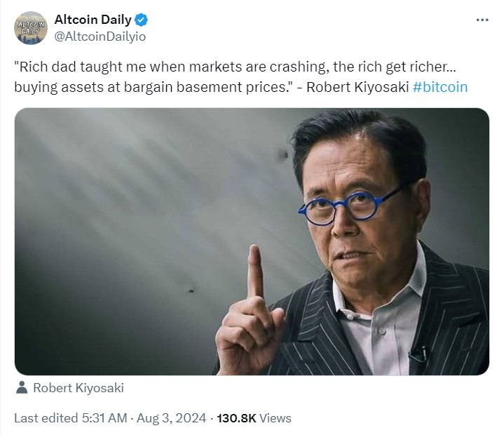This screenshot has width=504, height=435.
Task: Click the blue verified checkmark badge
Action: (141, 20)
